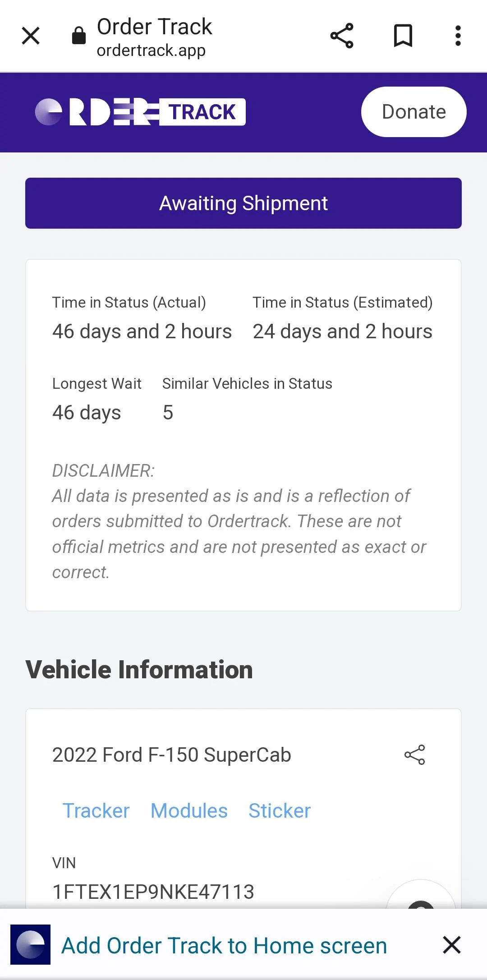Share the 2022 Ford F-150 vehicle
This screenshot has height=980, width=487.
pos(415,755)
